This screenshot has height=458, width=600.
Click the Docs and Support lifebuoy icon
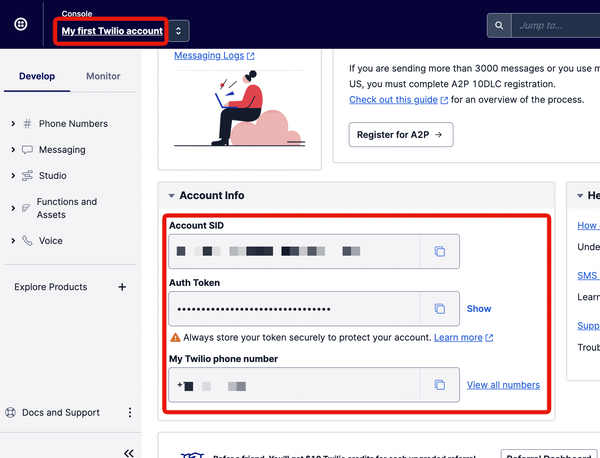10,412
